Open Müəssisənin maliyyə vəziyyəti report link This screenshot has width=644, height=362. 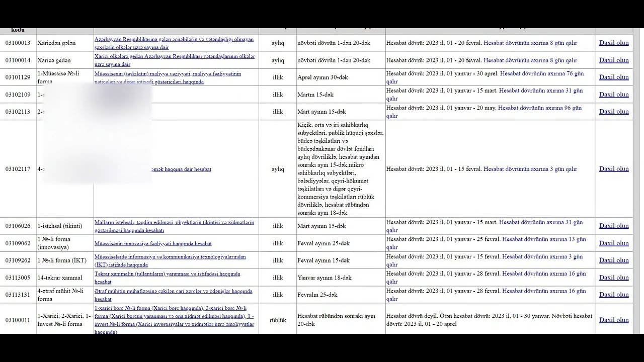168,77
